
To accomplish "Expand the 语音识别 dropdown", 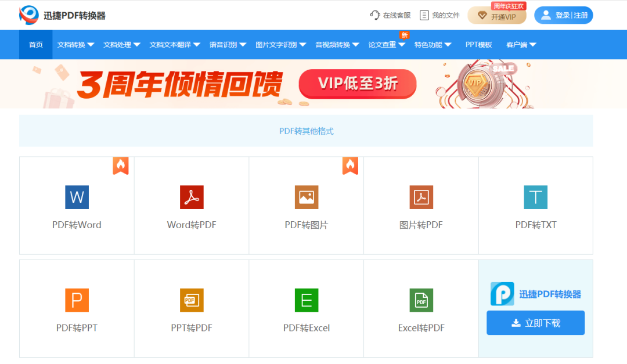I will click(x=225, y=44).
